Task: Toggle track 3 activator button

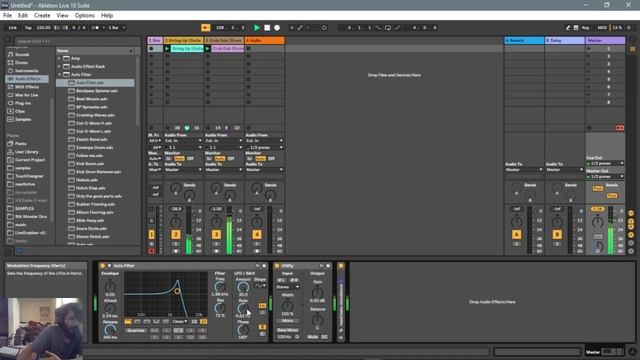Action: click(x=216, y=235)
